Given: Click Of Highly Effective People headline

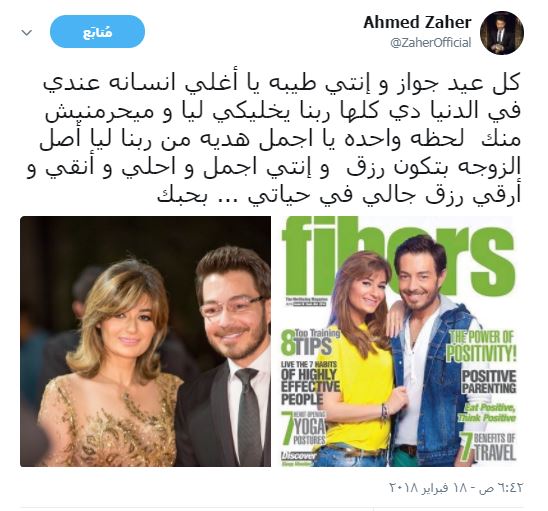Looking at the screenshot, I should (310, 386).
